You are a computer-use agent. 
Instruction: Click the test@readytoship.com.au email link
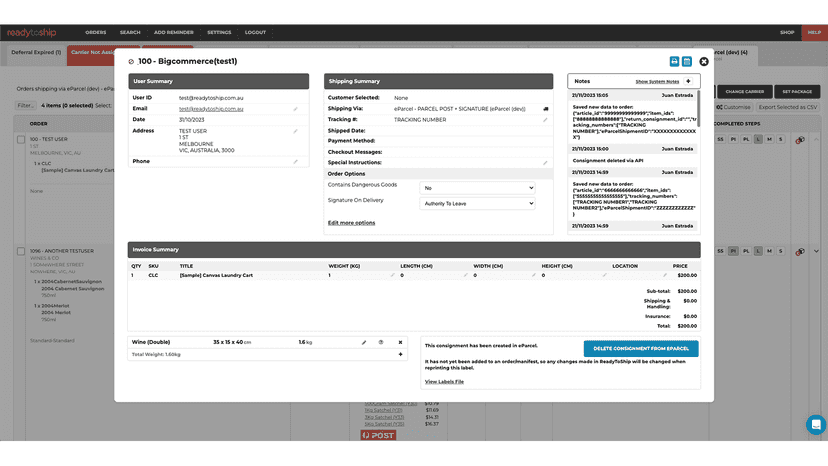[x=211, y=109]
